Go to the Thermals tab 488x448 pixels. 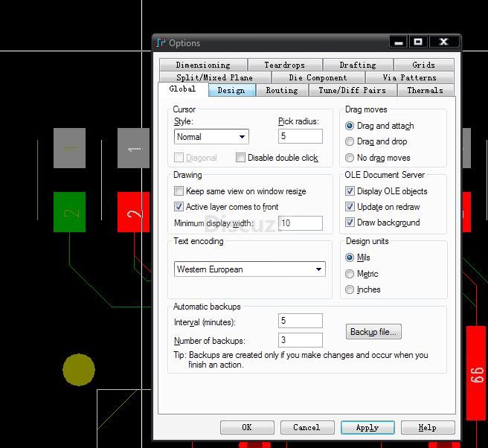click(425, 90)
